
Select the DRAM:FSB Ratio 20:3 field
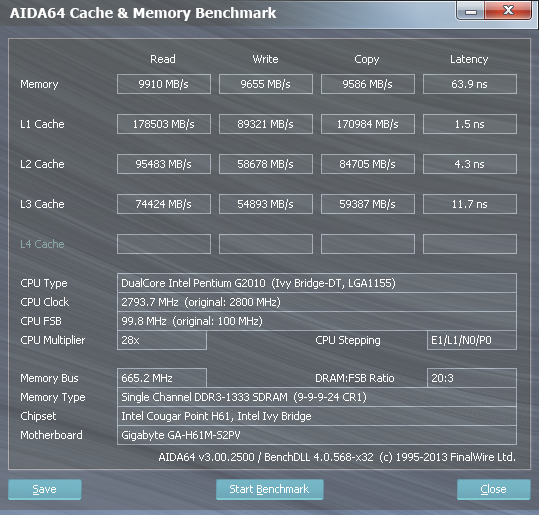(x=472, y=378)
